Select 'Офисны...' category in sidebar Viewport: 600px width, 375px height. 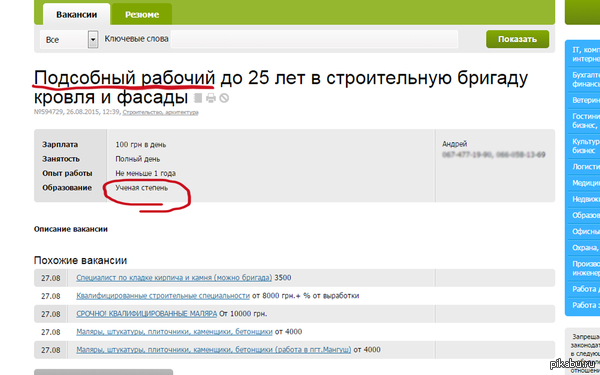[585, 232]
